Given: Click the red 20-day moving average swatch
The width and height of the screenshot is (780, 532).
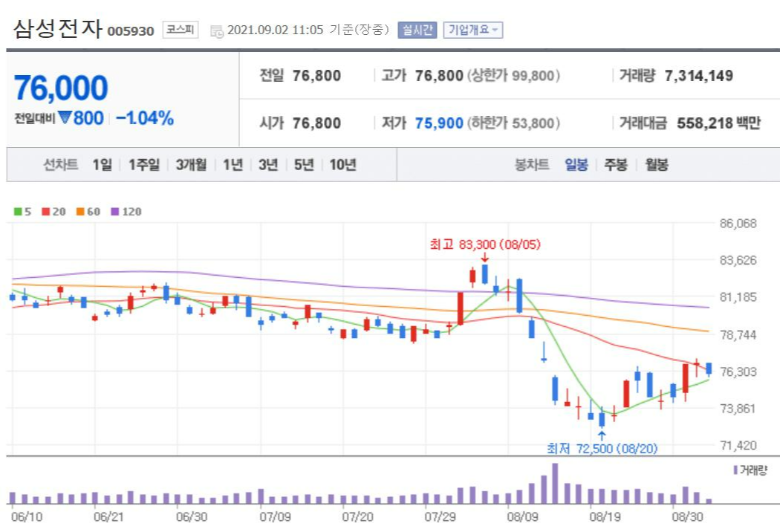Looking at the screenshot, I should [x=46, y=212].
